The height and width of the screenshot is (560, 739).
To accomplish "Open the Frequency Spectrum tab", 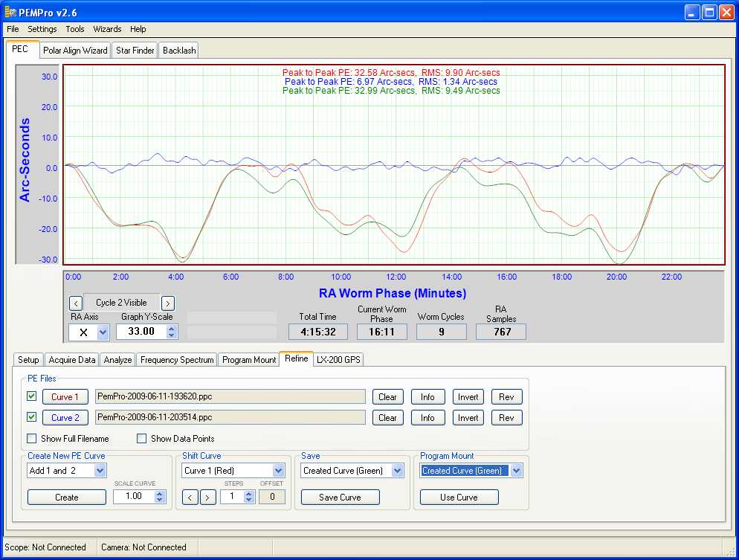I will [x=177, y=360].
